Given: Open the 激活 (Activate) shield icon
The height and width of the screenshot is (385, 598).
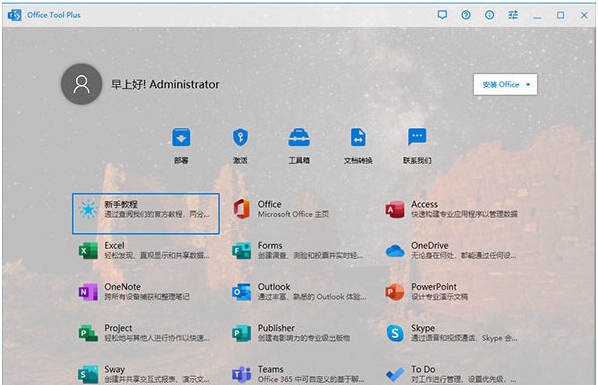Looking at the screenshot, I should (240, 137).
